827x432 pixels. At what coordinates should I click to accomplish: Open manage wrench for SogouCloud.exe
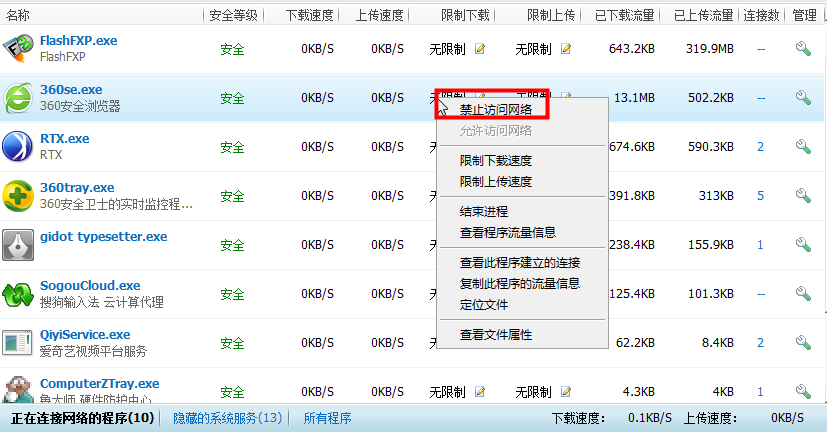803,294
